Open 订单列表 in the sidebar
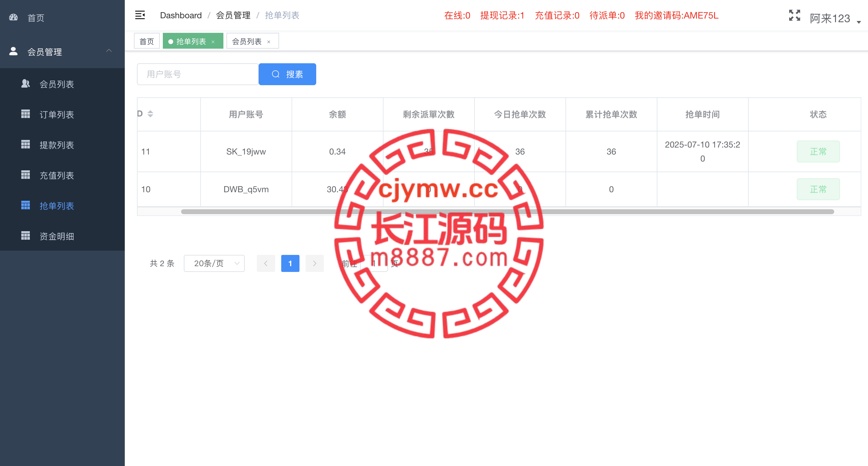This screenshot has width=868, height=466. pyautogui.click(x=62, y=114)
